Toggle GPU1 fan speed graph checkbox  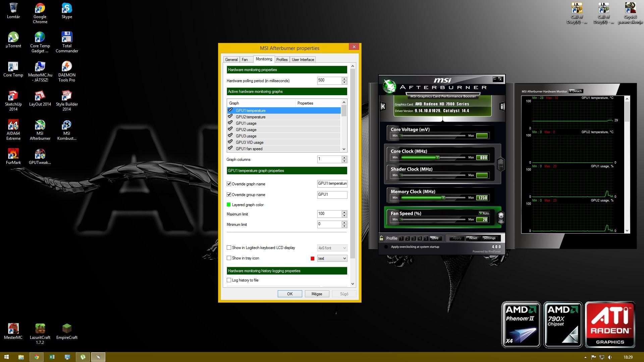(230, 148)
